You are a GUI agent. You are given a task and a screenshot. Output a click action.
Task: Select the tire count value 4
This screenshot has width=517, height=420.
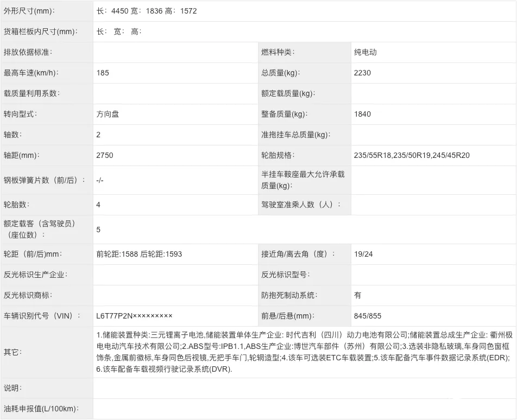pyautogui.click(x=98, y=205)
